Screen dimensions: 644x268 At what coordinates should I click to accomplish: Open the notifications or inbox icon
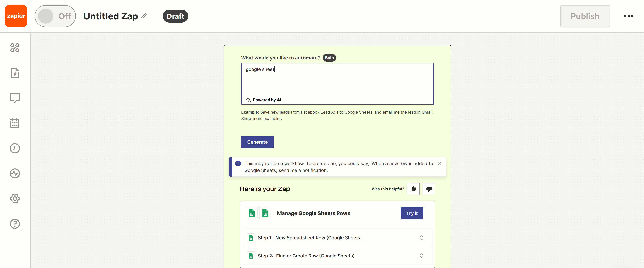pyautogui.click(x=15, y=98)
